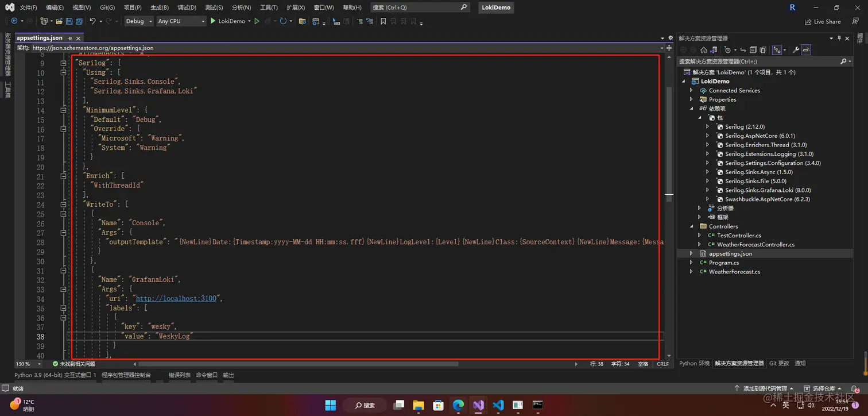Open 程序包管理器控制台 tab
Image resolution: width=868 pixels, height=416 pixels.
click(126, 375)
